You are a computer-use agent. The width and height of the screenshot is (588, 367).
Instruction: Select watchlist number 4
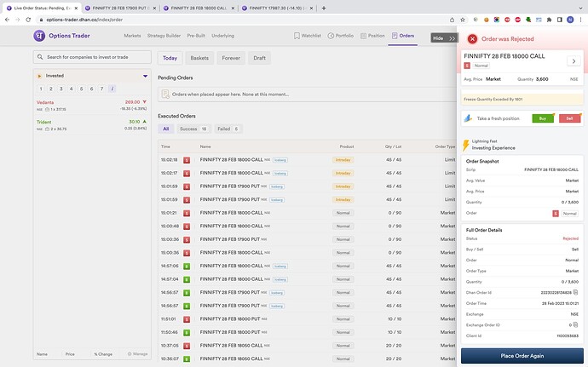point(72,89)
